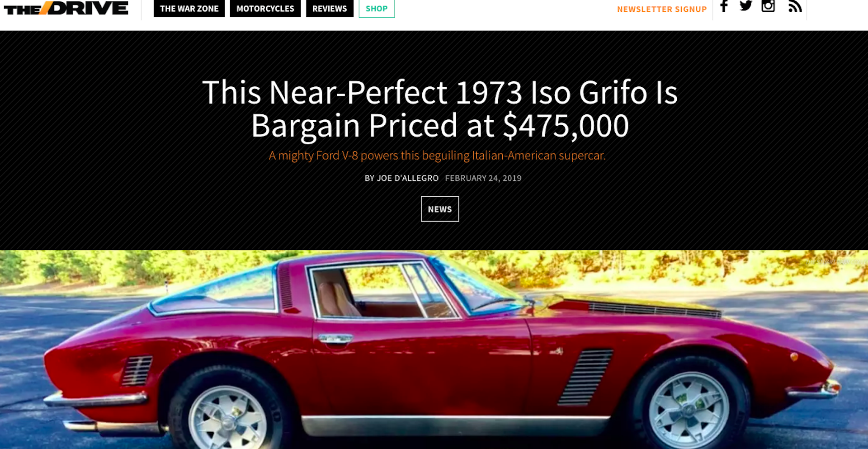Viewport: 868px width, 449px height.
Task: Open The War Zone section
Action: click(189, 8)
